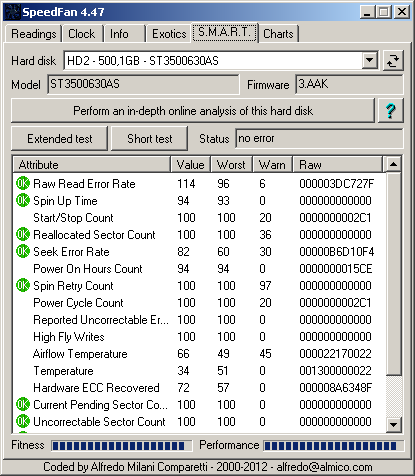
Task: Maximize the SpeedFan window
Action: 384,12
